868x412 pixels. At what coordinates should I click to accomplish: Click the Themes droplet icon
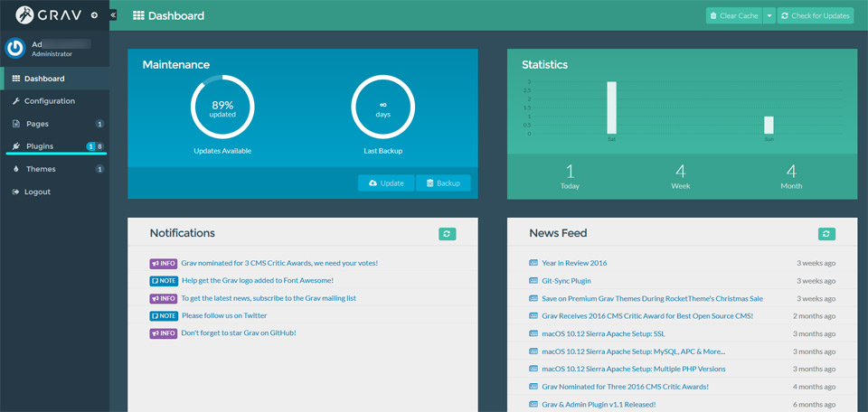[16, 169]
